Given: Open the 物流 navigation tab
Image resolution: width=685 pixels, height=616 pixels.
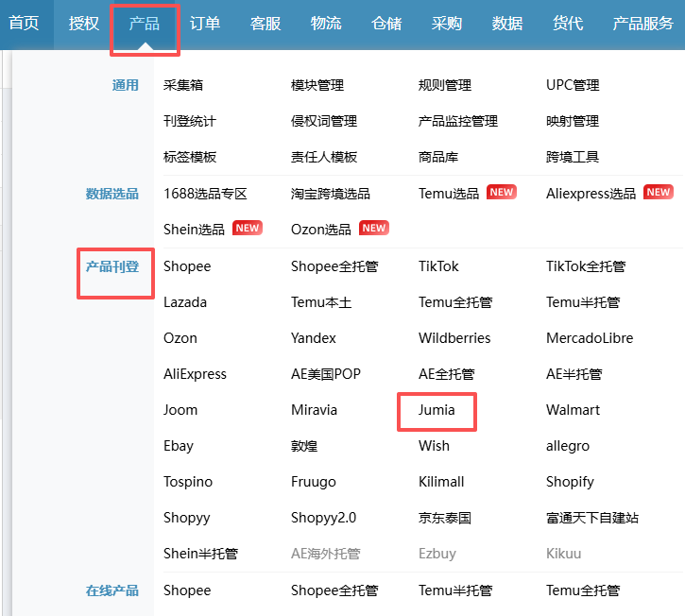Looking at the screenshot, I should [x=326, y=24].
